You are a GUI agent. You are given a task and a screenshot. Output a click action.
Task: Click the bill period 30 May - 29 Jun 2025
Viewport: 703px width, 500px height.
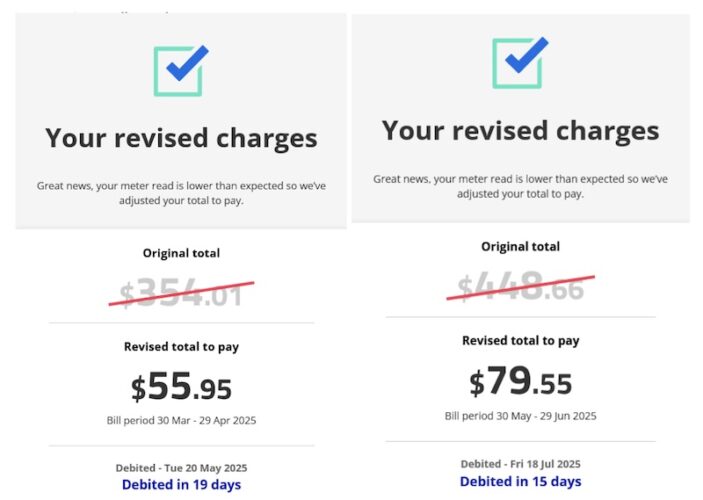click(x=520, y=414)
